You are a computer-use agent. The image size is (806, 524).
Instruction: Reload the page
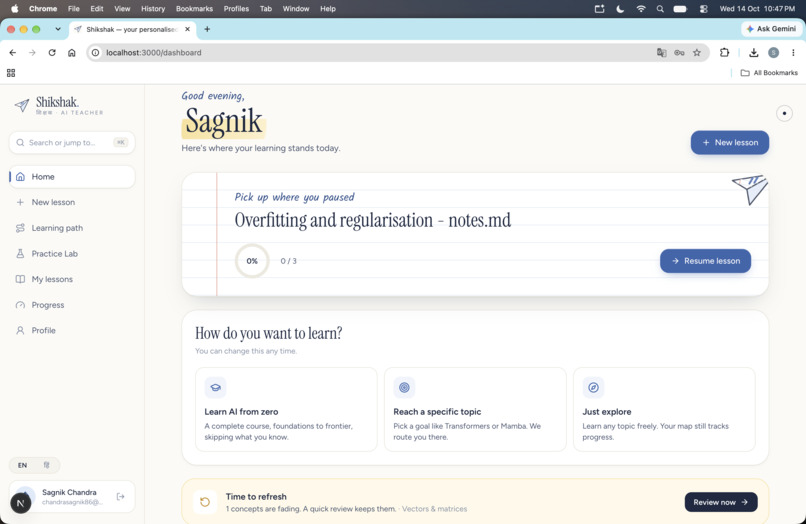click(x=52, y=52)
